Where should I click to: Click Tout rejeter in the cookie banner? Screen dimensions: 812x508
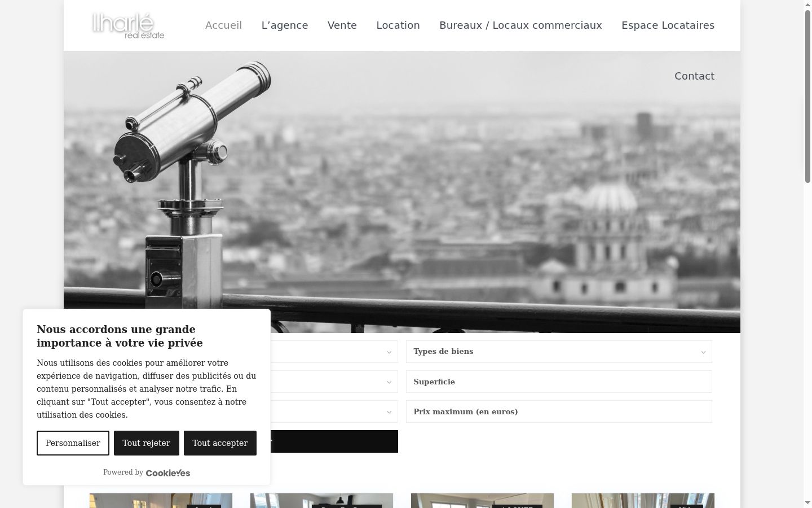coord(146,443)
